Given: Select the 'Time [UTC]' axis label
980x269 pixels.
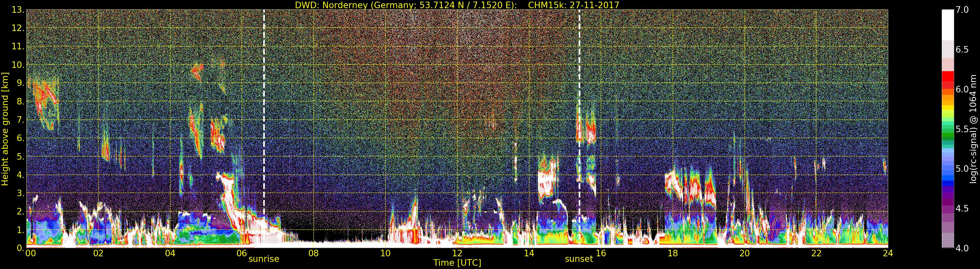Looking at the screenshot, I should (x=457, y=262).
